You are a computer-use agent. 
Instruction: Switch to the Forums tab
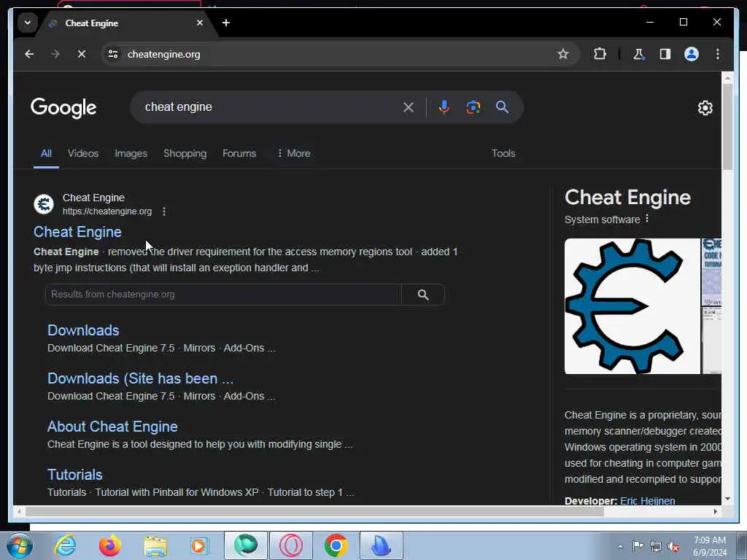239,153
